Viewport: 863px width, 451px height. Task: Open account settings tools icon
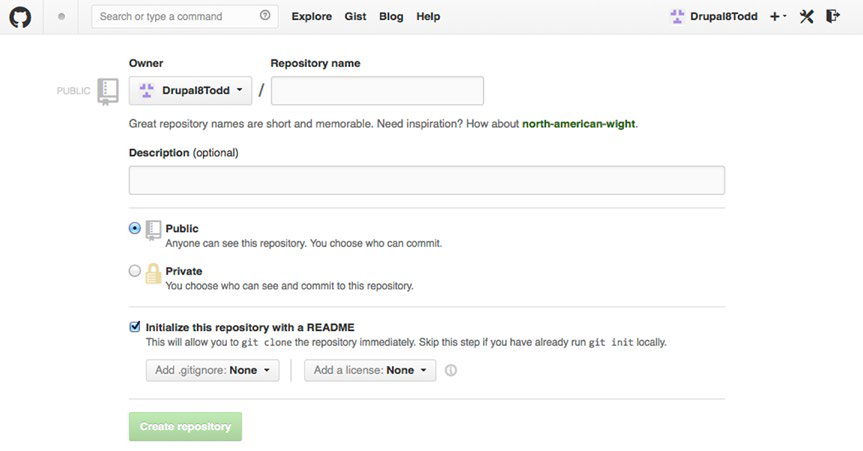(806, 17)
